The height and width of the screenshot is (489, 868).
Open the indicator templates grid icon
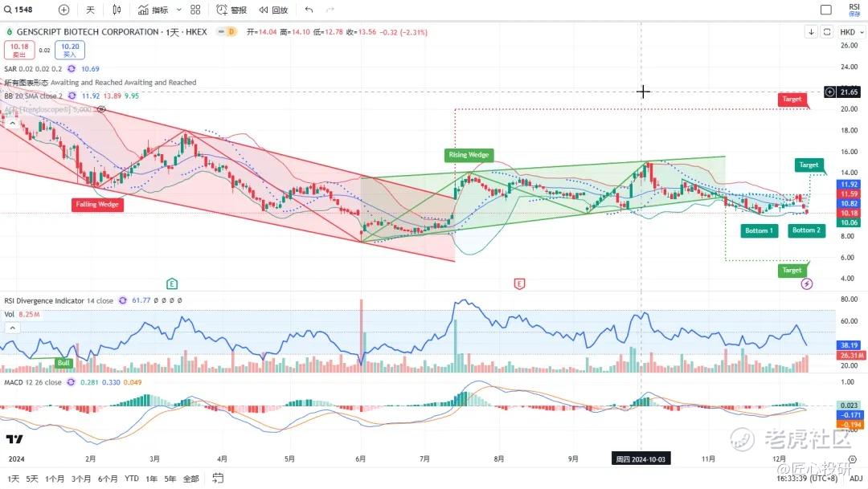click(x=195, y=10)
